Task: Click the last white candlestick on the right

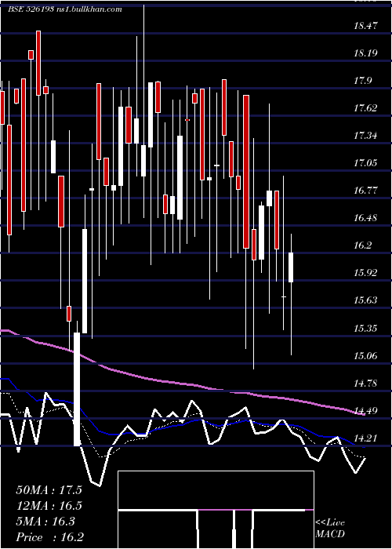Action: click(x=291, y=267)
